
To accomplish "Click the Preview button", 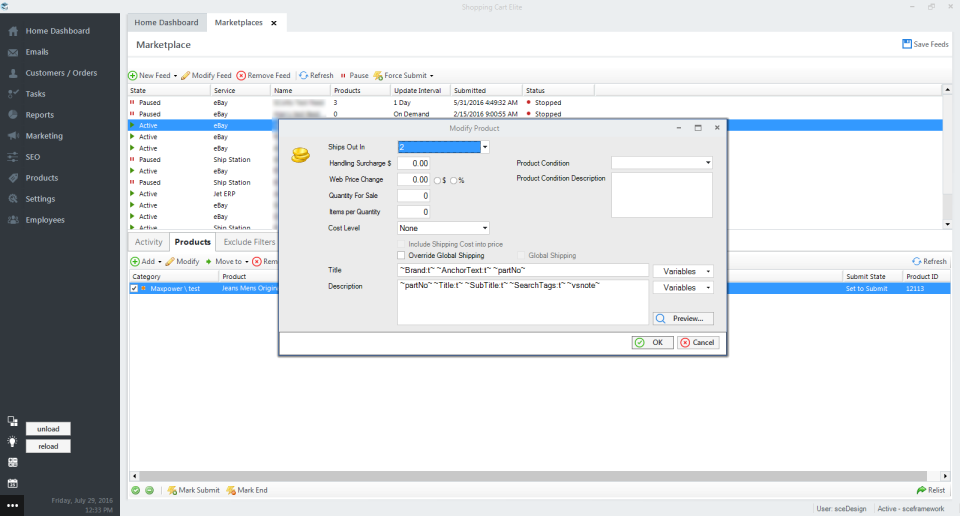I will [683, 319].
